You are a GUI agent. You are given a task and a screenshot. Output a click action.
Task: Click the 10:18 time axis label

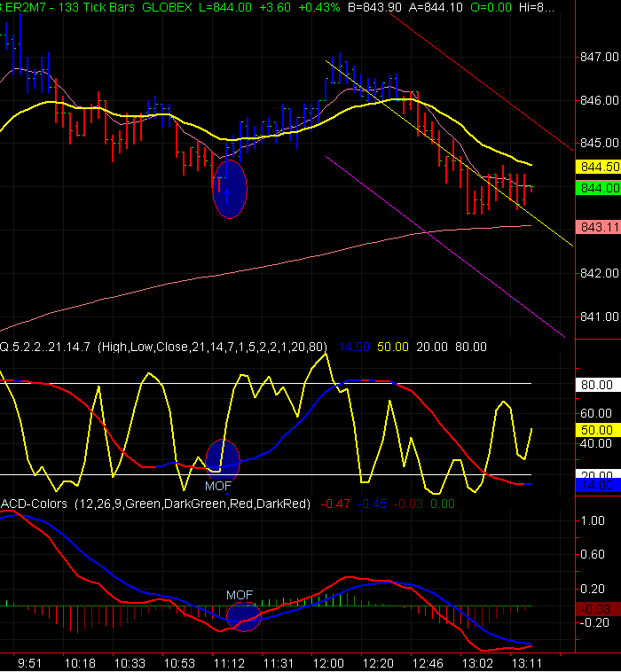(79, 664)
